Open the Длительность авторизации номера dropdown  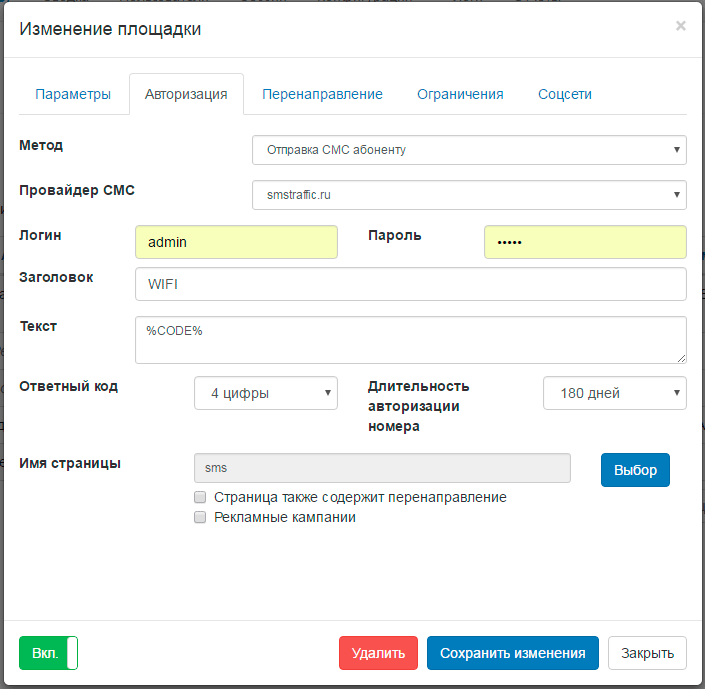[x=615, y=393]
